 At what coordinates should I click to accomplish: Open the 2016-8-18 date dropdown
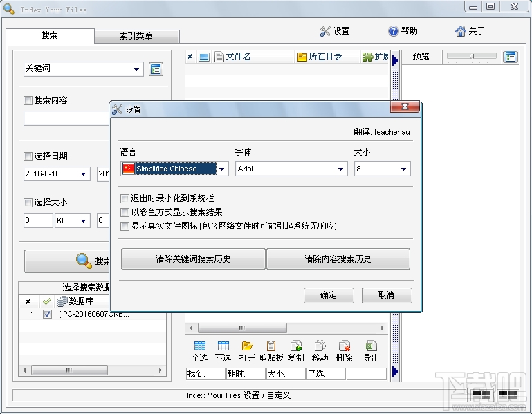(x=83, y=174)
